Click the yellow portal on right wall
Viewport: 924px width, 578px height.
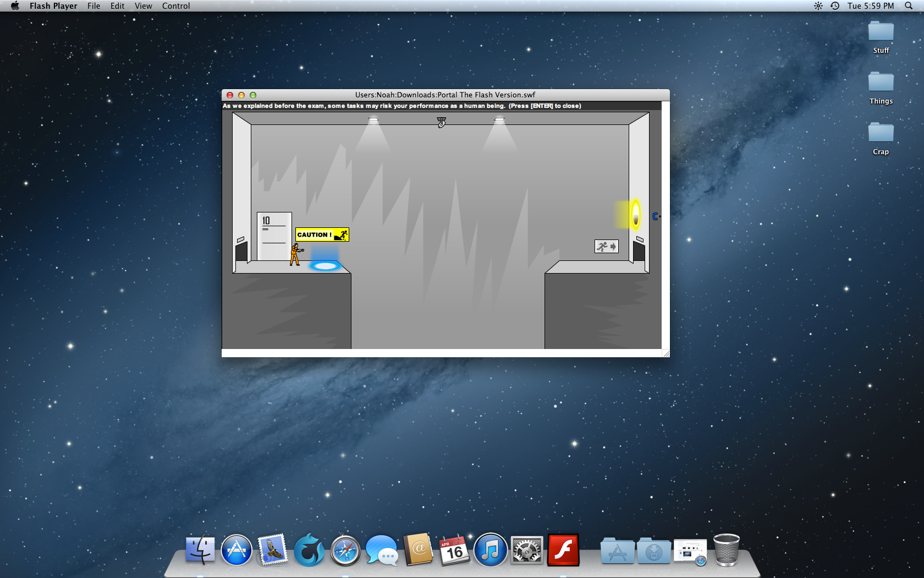pos(635,215)
